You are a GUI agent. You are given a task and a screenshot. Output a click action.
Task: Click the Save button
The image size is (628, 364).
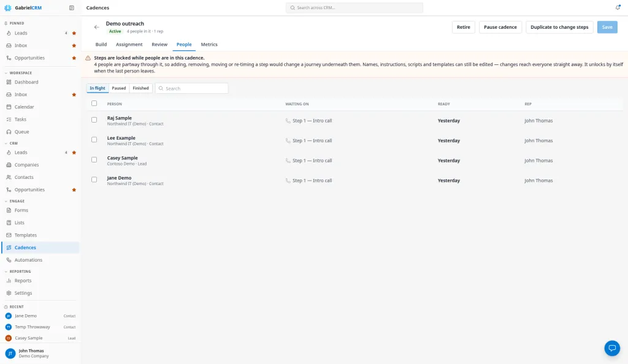pos(607,27)
